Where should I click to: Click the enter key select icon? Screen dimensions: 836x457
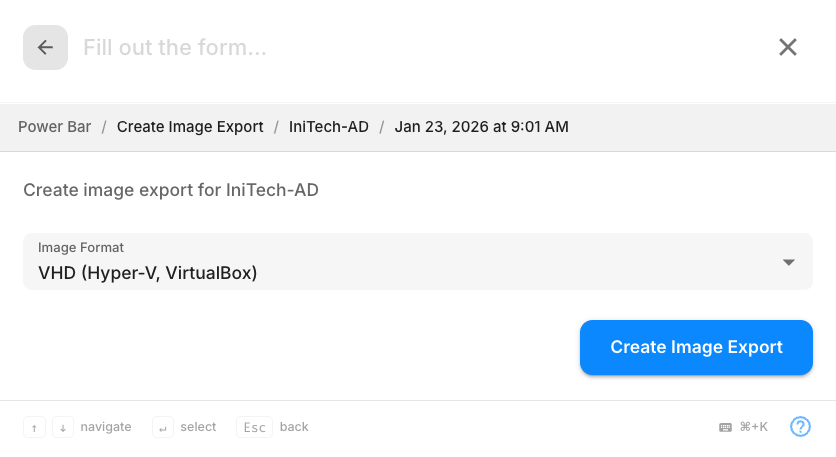pyautogui.click(x=163, y=427)
